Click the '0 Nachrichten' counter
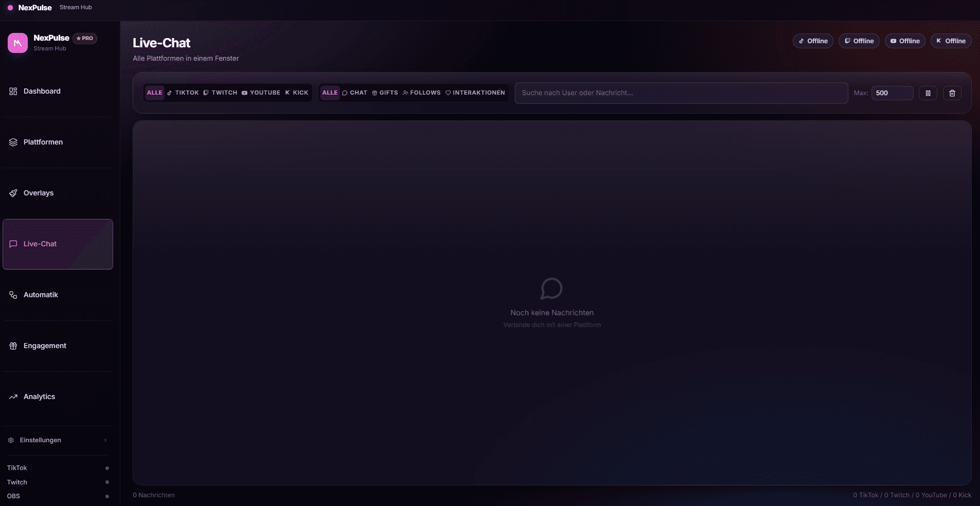Image resolution: width=980 pixels, height=506 pixels. coord(154,495)
